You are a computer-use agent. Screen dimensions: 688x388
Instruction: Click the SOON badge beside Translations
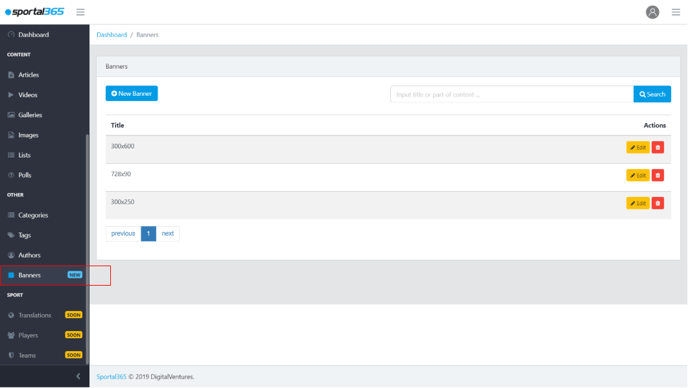tap(73, 315)
